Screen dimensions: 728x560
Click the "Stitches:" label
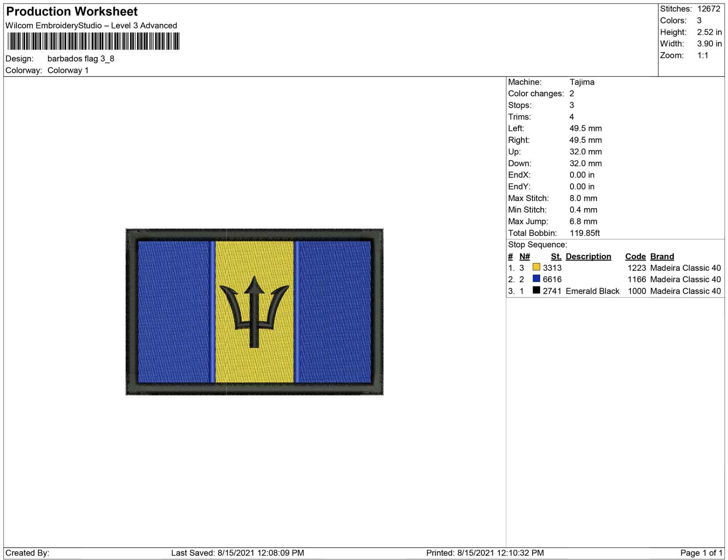coord(676,9)
